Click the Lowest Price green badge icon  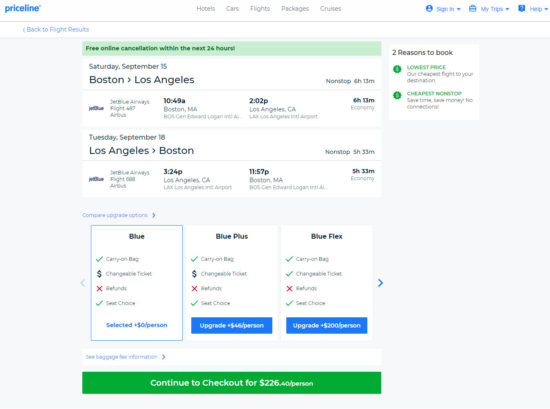click(397, 69)
